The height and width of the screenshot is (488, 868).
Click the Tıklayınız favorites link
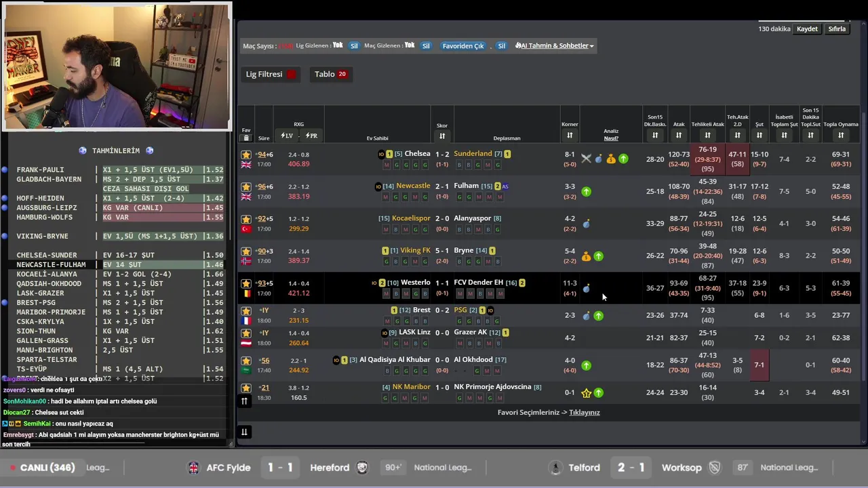585,412
